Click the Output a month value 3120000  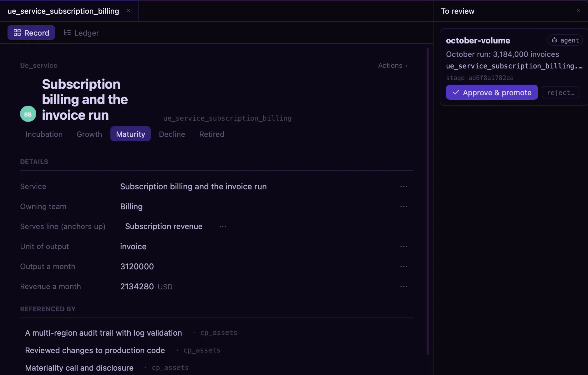click(137, 267)
